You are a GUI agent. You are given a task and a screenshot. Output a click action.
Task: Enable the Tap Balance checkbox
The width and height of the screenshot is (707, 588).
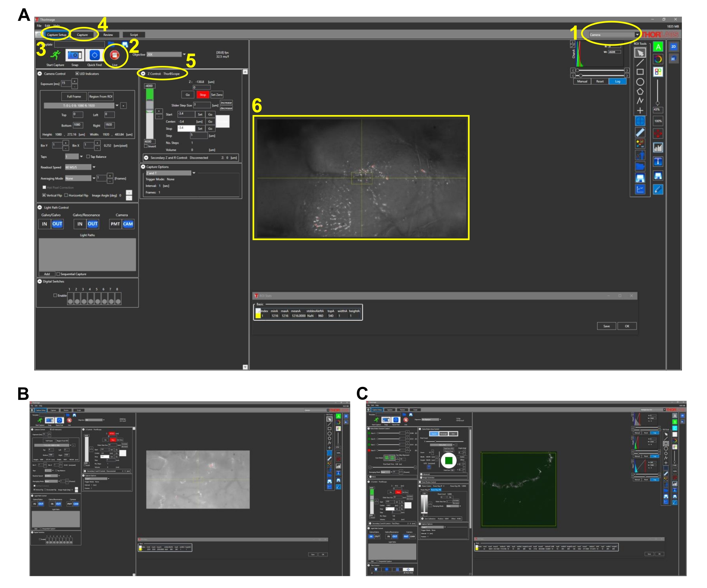click(x=88, y=156)
